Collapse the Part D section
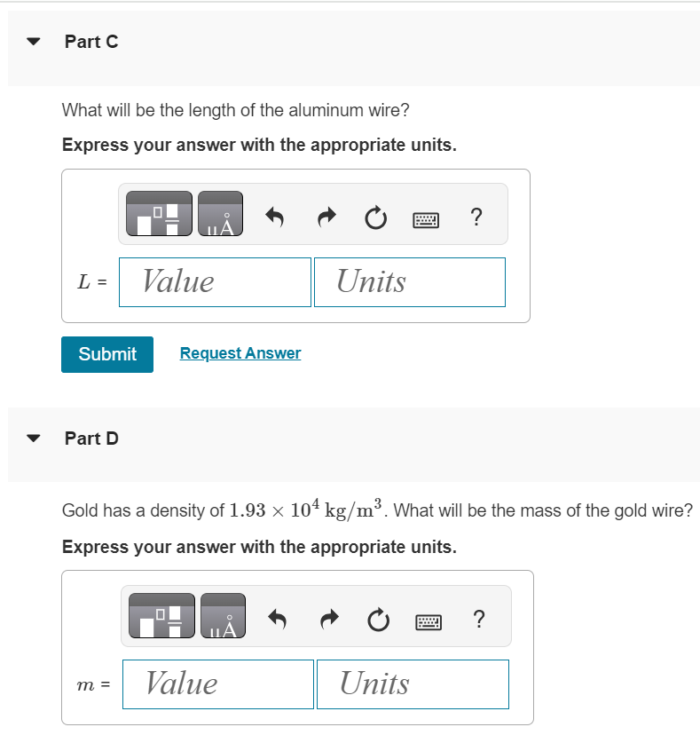 point(33,439)
